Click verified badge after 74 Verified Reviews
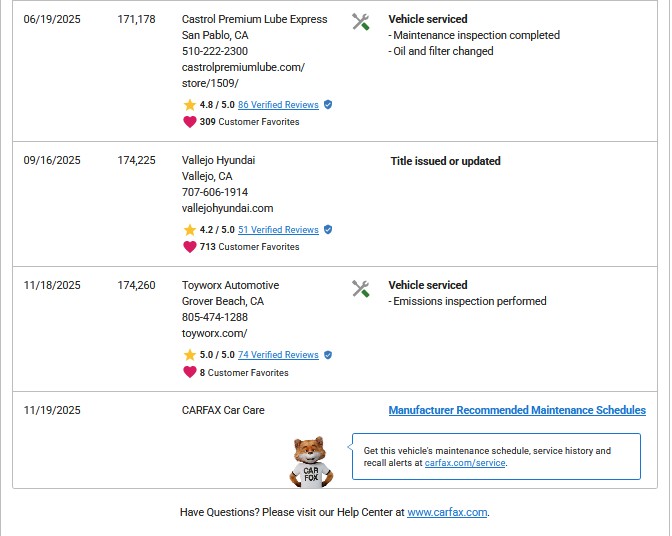The height and width of the screenshot is (536, 672). [328, 354]
